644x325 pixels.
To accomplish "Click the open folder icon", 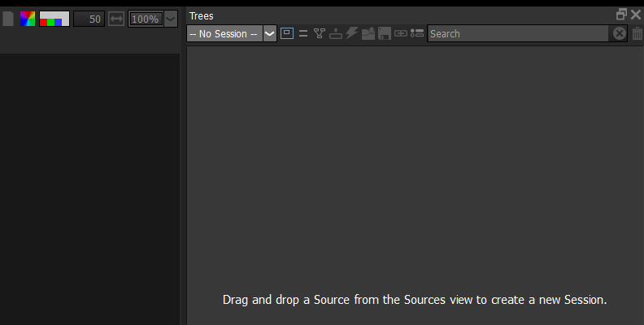I will 368,33.
